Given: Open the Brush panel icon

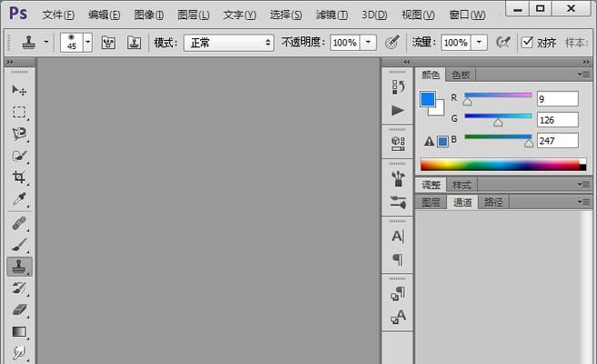Looking at the screenshot, I should pos(398,179).
